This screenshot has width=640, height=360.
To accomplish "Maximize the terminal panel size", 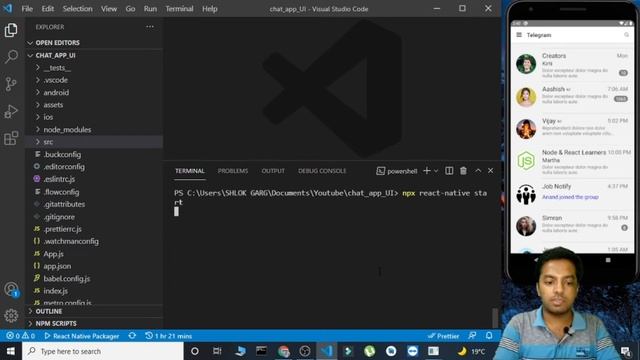I will point(478,171).
